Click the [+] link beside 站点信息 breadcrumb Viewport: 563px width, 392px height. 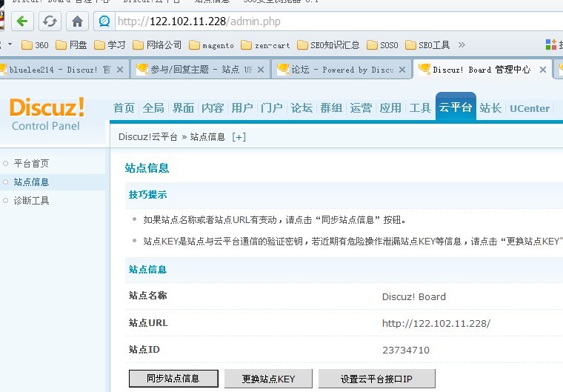pyautogui.click(x=239, y=137)
